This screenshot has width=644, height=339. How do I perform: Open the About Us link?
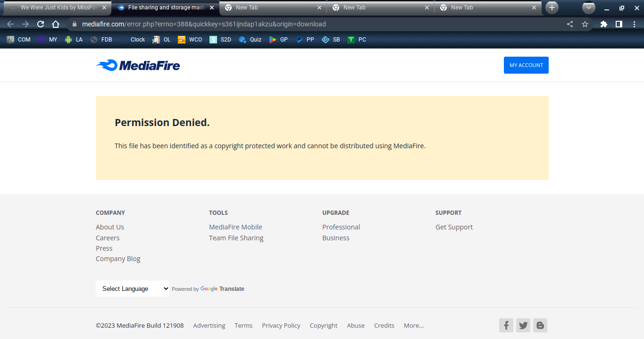(x=110, y=227)
